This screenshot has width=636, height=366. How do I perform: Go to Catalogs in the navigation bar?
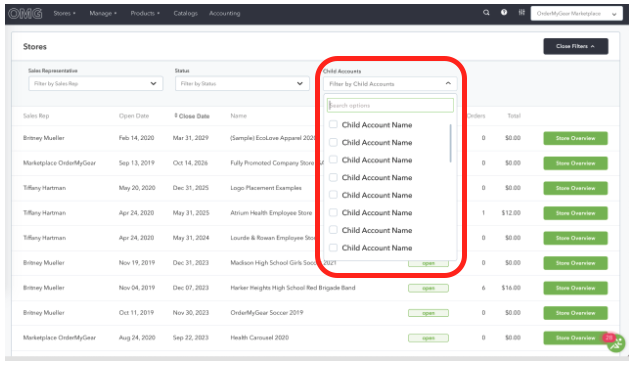pos(185,13)
